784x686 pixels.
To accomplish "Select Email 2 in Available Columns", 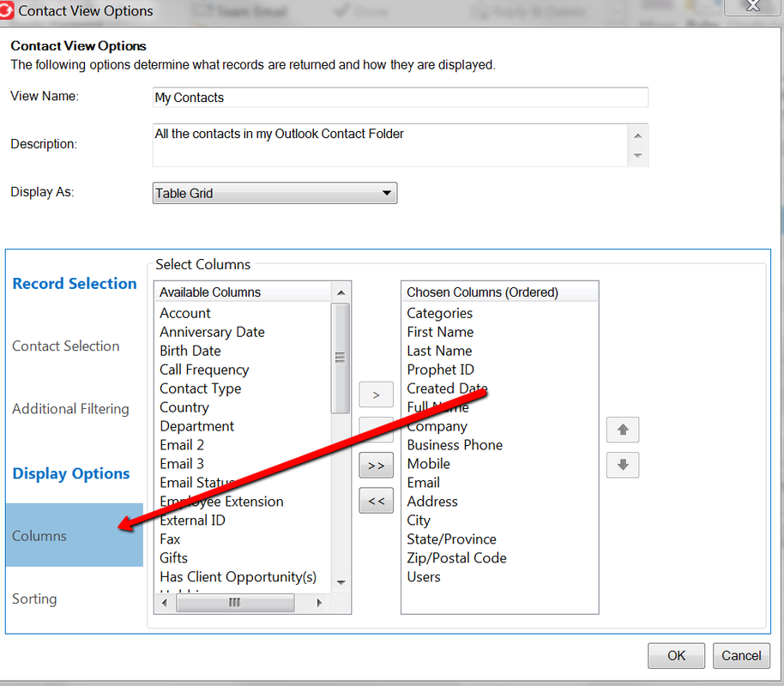I will click(182, 445).
